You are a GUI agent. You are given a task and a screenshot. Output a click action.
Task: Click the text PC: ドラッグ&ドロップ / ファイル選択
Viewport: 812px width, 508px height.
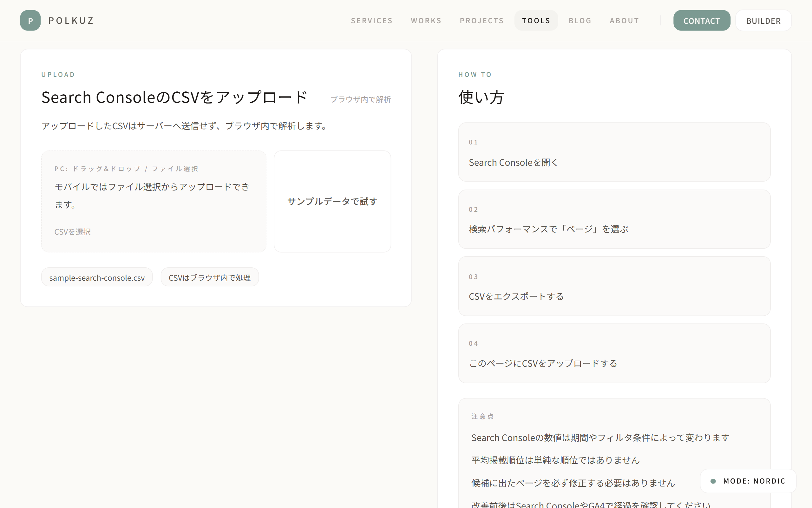pos(126,169)
